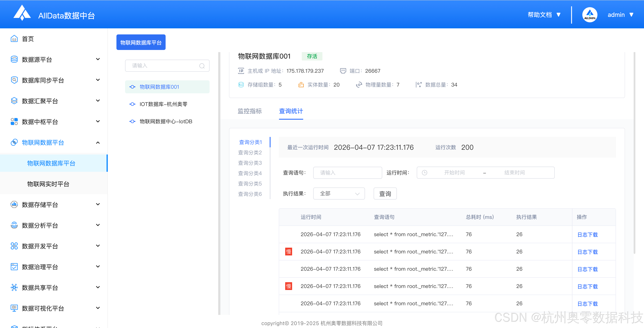Image resolution: width=644 pixels, height=328 pixels.
Task: Click the 数据库同步平台 sidebar icon
Action: (x=14, y=80)
